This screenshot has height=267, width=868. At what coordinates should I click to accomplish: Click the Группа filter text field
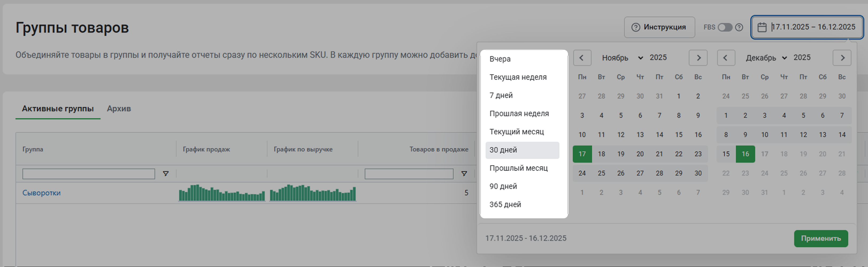(x=88, y=174)
